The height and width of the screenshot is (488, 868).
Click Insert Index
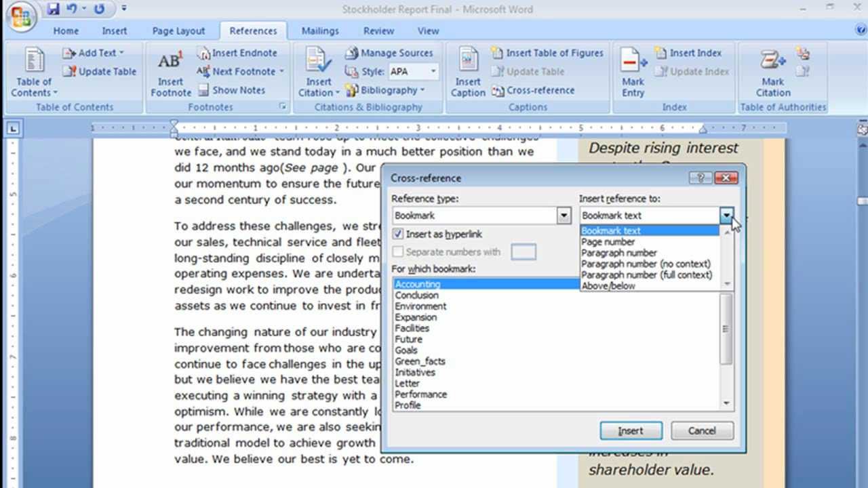[688, 53]
